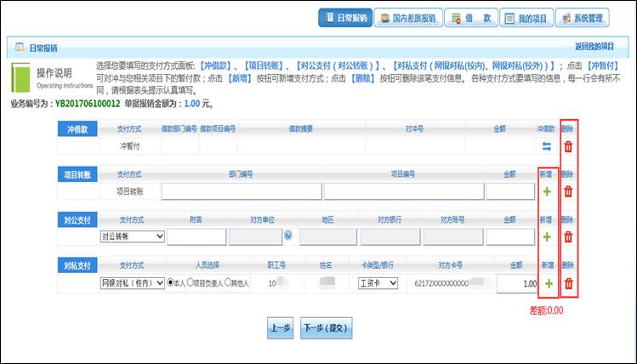Click the 下一步（提交） button
The image size is (637, 364).
326,328
